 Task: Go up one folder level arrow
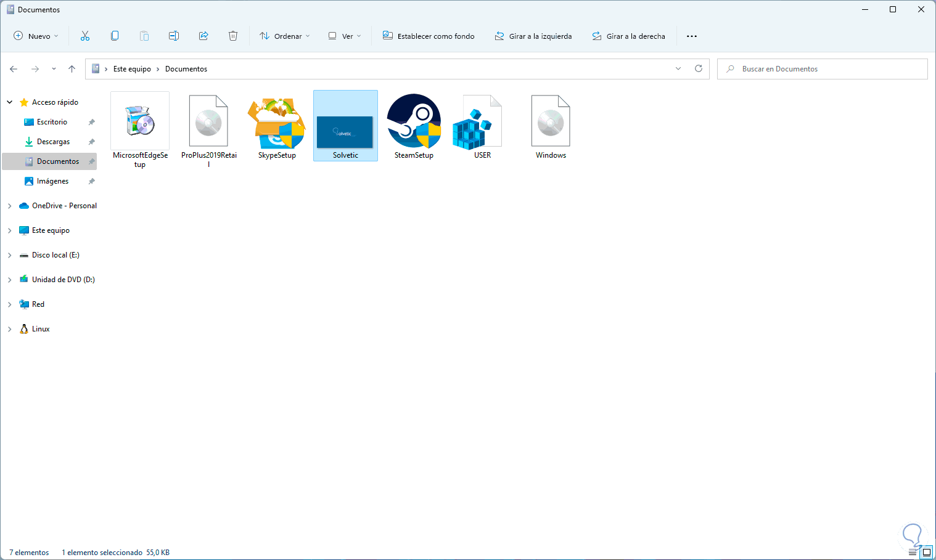pyautogui.click(x=72, y=69)
